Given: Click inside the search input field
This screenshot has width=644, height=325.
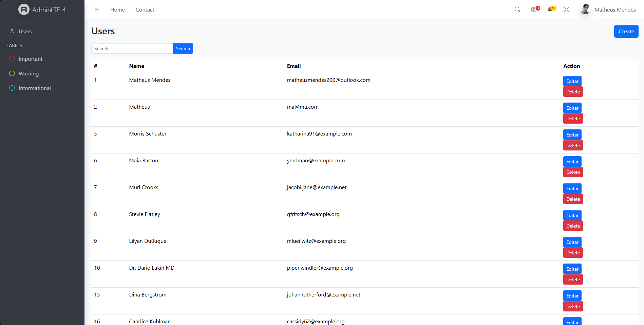Looking at the screenshot, I should (132, 48).
